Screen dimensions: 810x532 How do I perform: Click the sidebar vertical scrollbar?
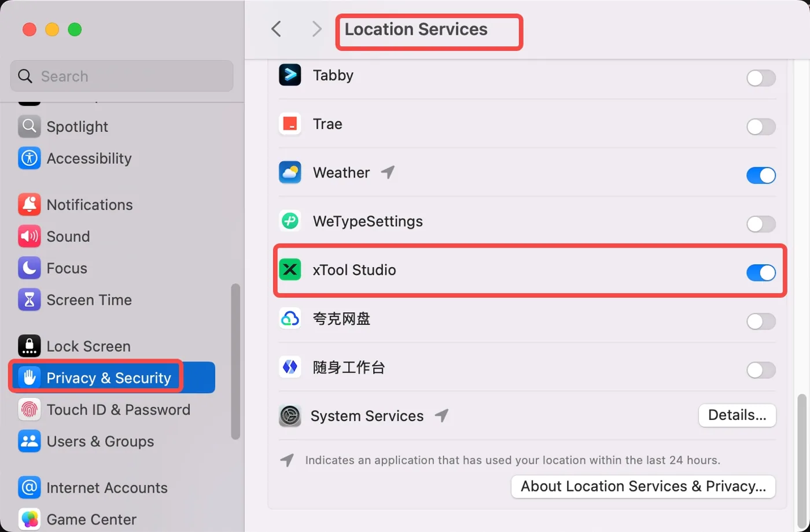(x=235, y=361)
